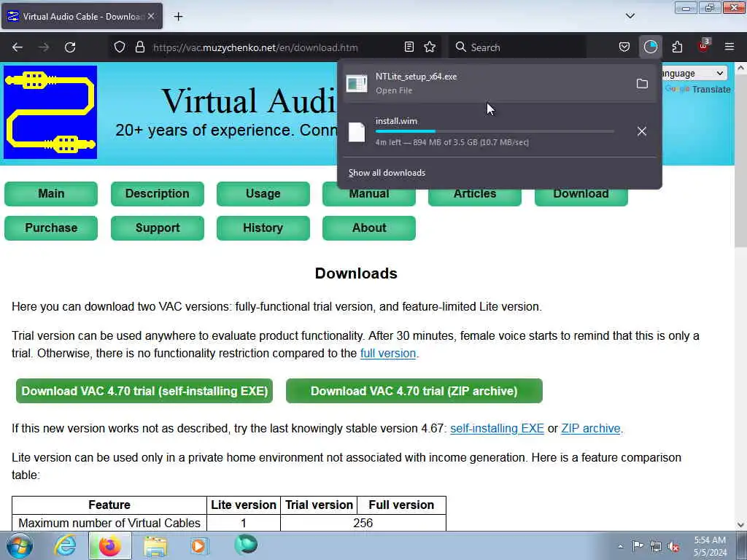Open the language selection dropdown
This screenshot has height=560, width=747.
(x=693, y=74)
